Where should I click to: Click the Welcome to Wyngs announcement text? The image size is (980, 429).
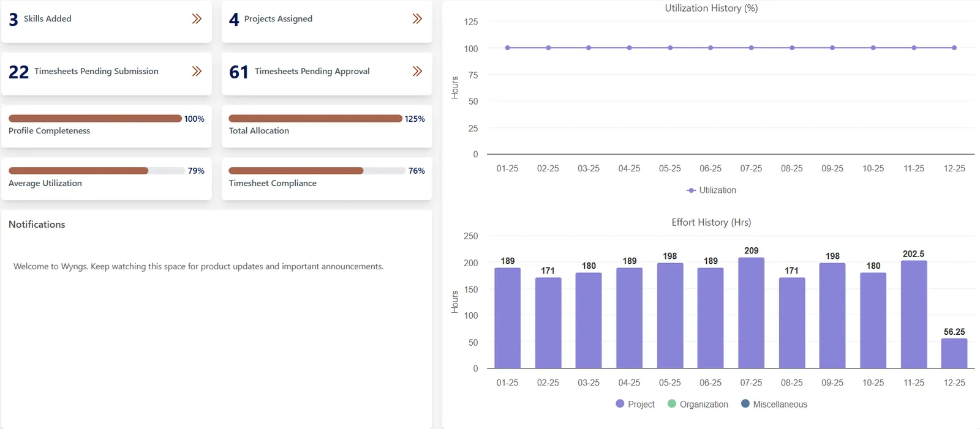point(198,266)
